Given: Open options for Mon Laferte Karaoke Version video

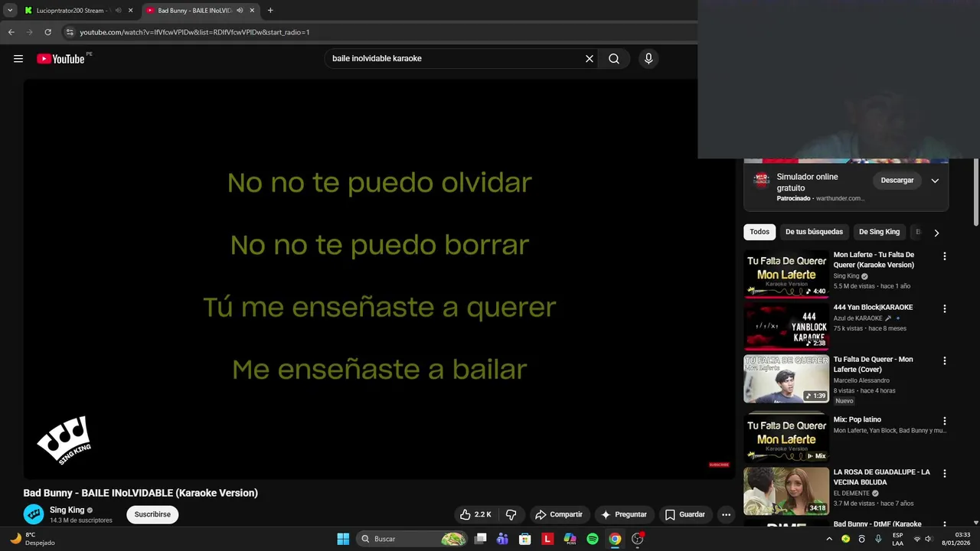Looking at the screenshot, I should point(944,256).
